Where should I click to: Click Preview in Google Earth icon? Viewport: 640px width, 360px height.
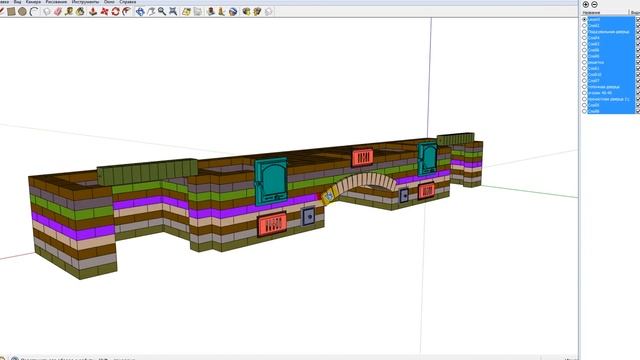[233, 11]
